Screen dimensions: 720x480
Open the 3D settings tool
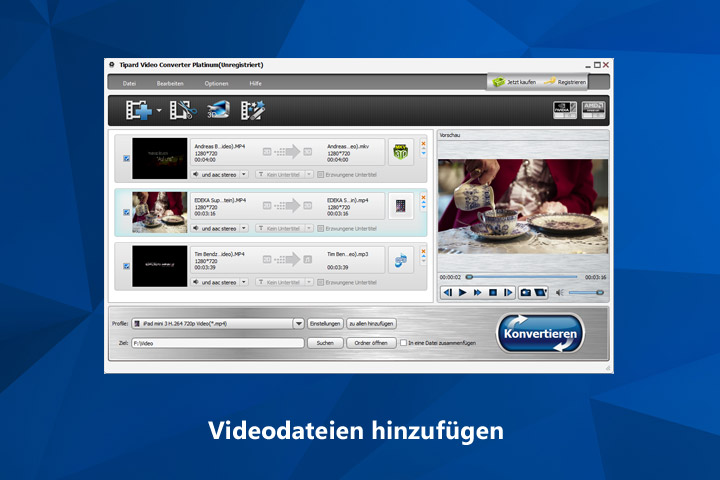pyautogui.click(x=218, y=110)
